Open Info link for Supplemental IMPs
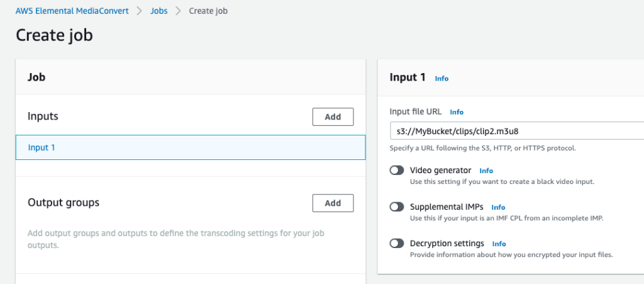644x284 pixels. (x=498, y=207)
